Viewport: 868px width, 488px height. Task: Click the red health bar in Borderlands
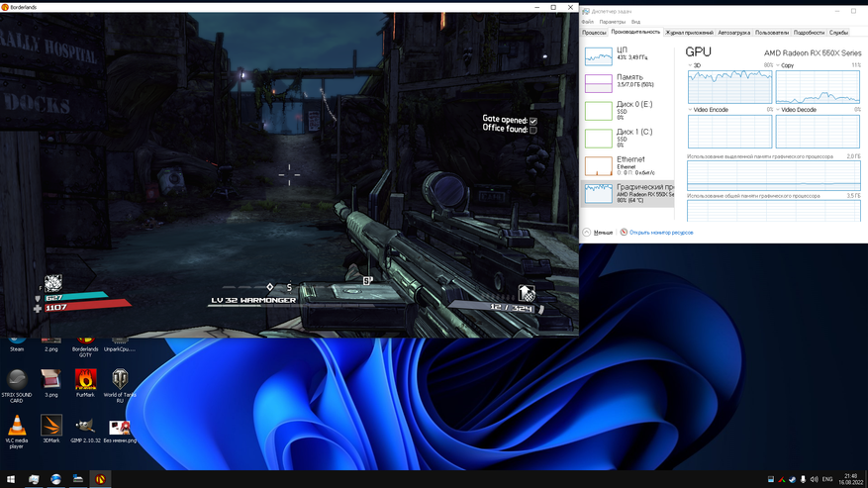[x=87, y=306]
